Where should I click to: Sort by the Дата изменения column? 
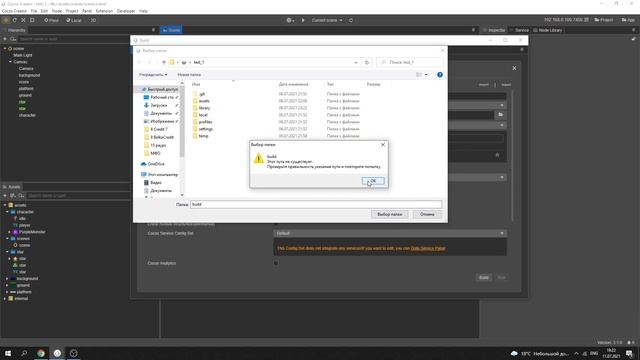click(x=293, y=84)
